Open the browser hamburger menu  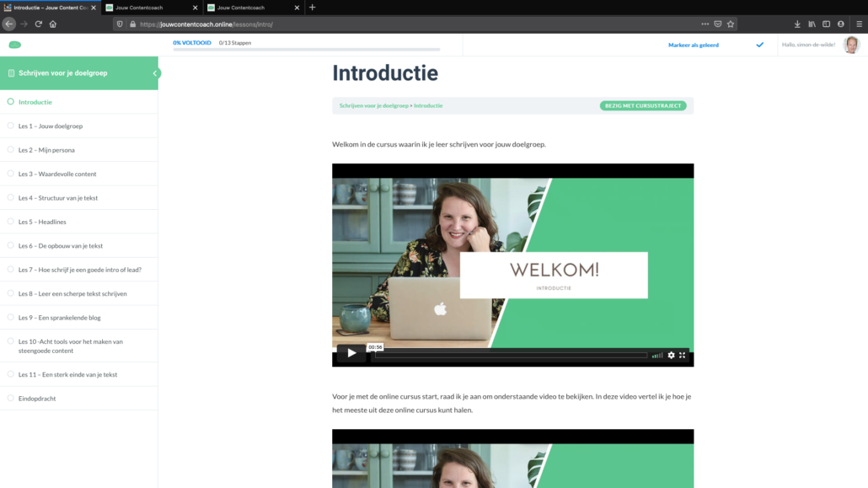pos(859,24)
